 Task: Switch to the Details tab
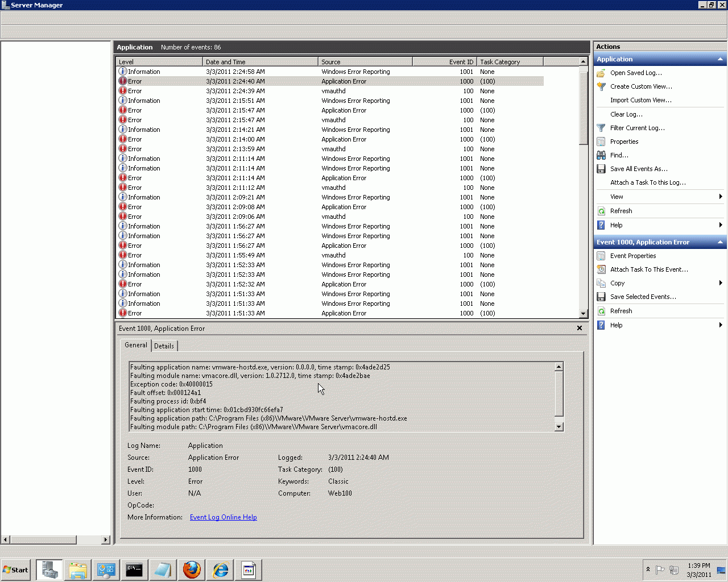click(164, 346)
